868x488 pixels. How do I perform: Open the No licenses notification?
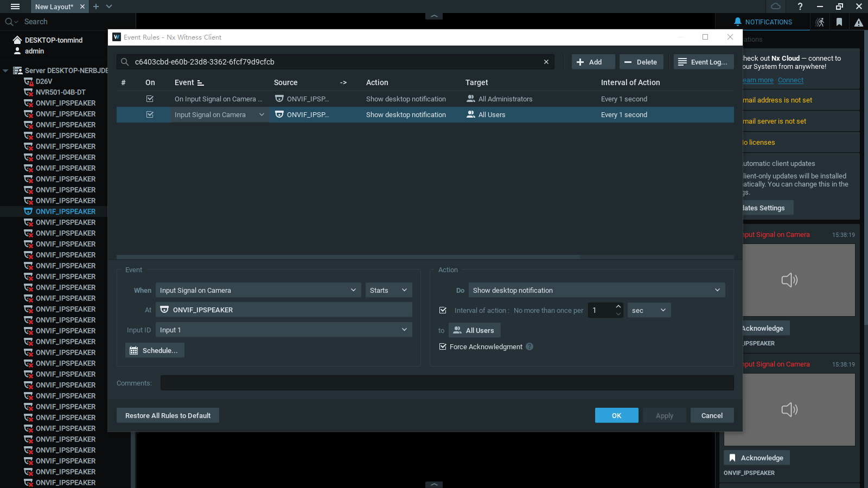801,143
